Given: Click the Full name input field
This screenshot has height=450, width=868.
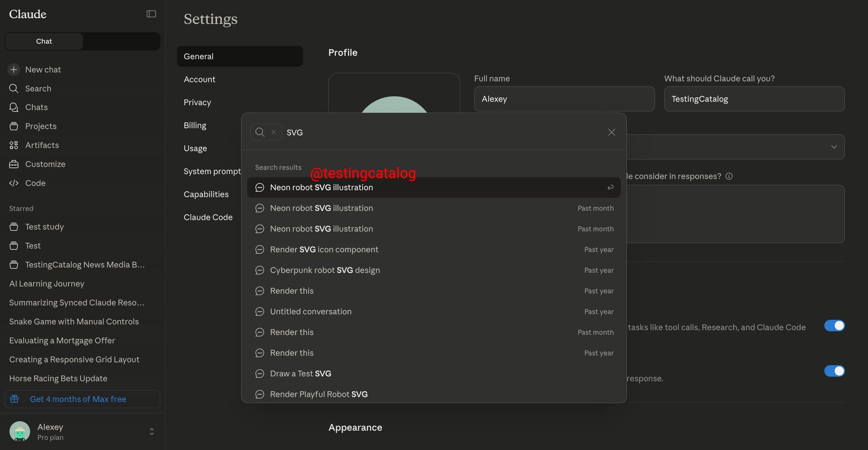Looking at the screenshot, I should [x=564, y=99].
